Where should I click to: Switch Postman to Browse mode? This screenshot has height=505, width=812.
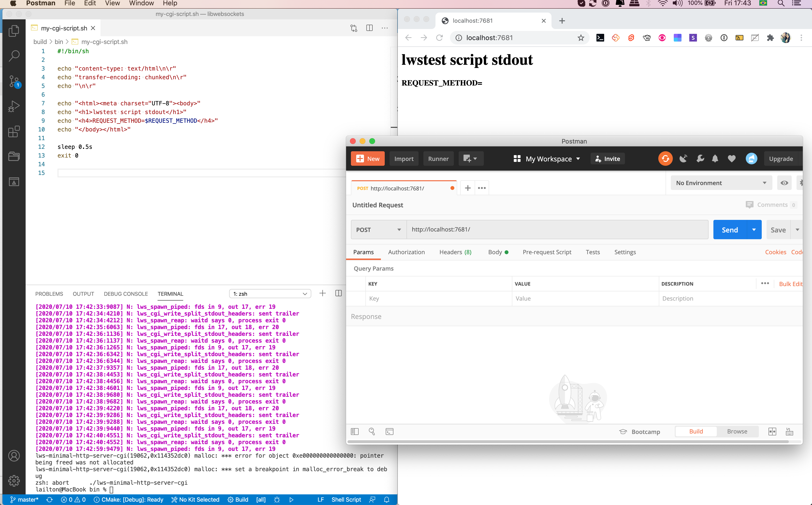[x=737, y=431]
